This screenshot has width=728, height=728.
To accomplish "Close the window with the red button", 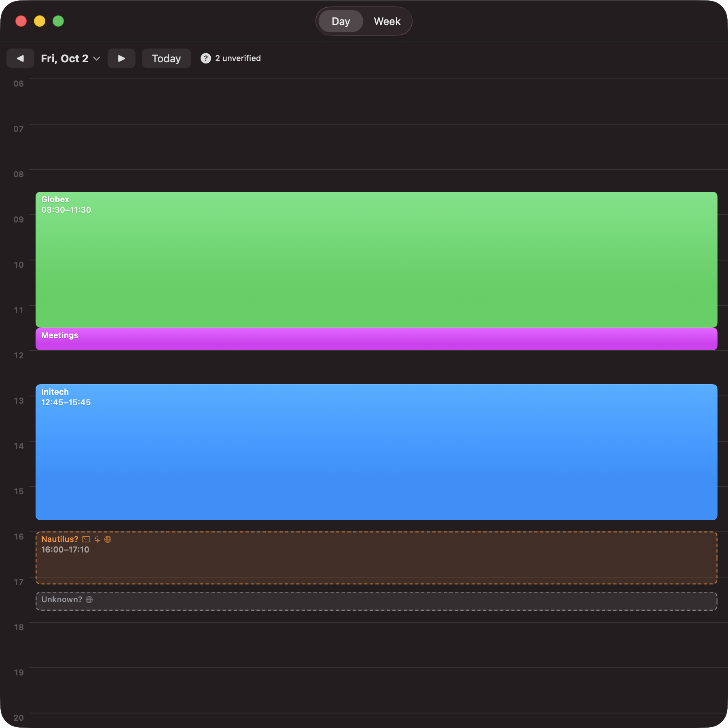I will 21,21.
